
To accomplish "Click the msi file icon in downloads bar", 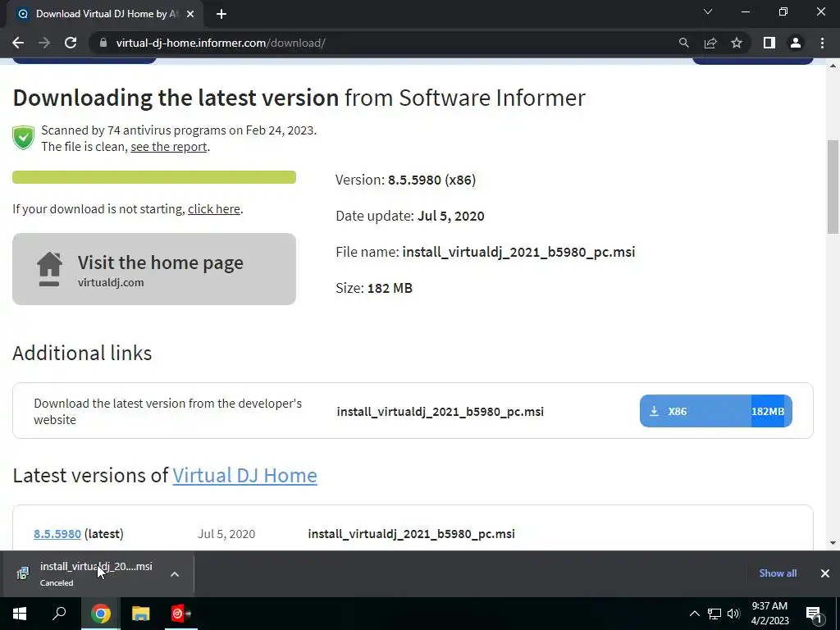I will tap(22, 573).
